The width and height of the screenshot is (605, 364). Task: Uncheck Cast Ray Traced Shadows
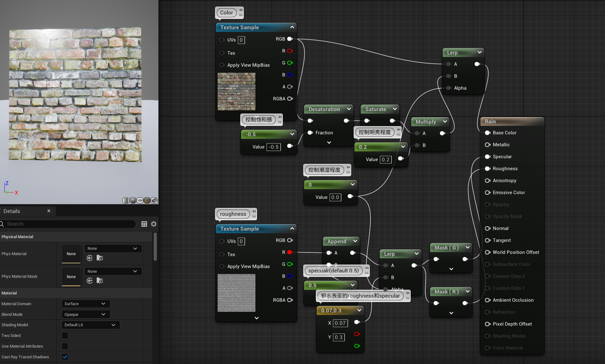coord(65,357)
